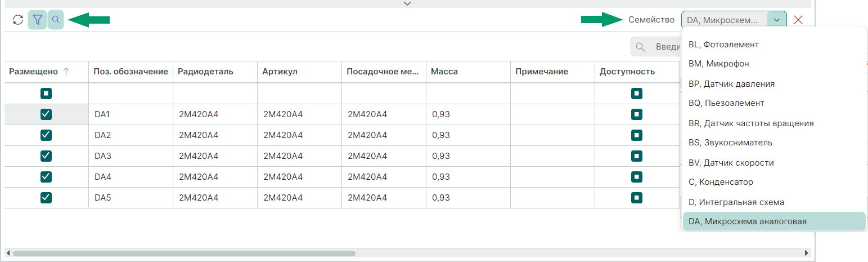Image resolution: width=868 pixels, height=262 pixels.
Task: Toggle Доступность filter-row checkbox
Action: [637, 94]
